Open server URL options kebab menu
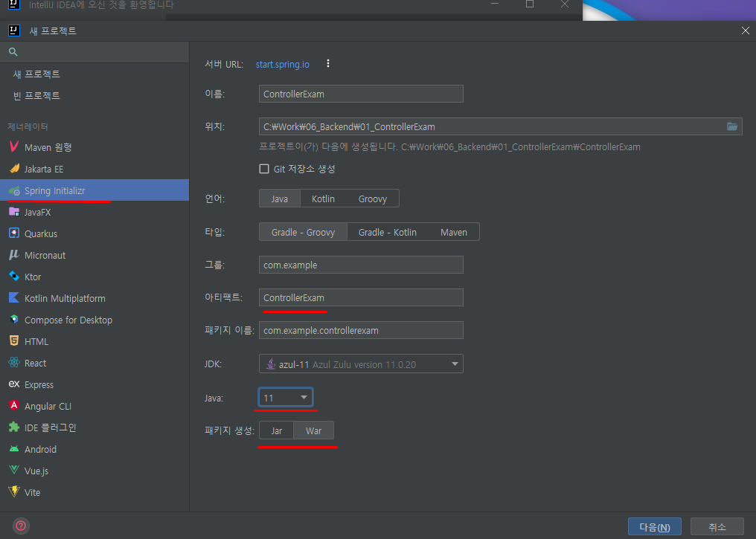Viewport: 756px width, 539px height. (x=328, y=64)
